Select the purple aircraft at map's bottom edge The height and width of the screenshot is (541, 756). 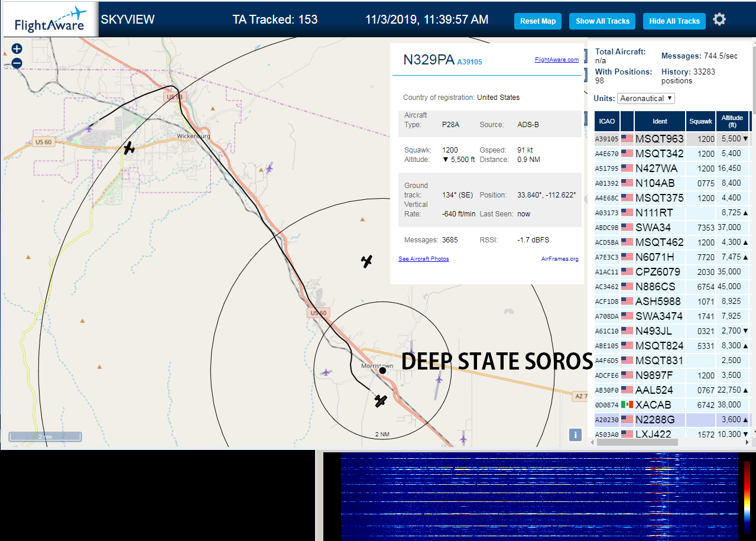pyautogui.click(x=463, y=439)
